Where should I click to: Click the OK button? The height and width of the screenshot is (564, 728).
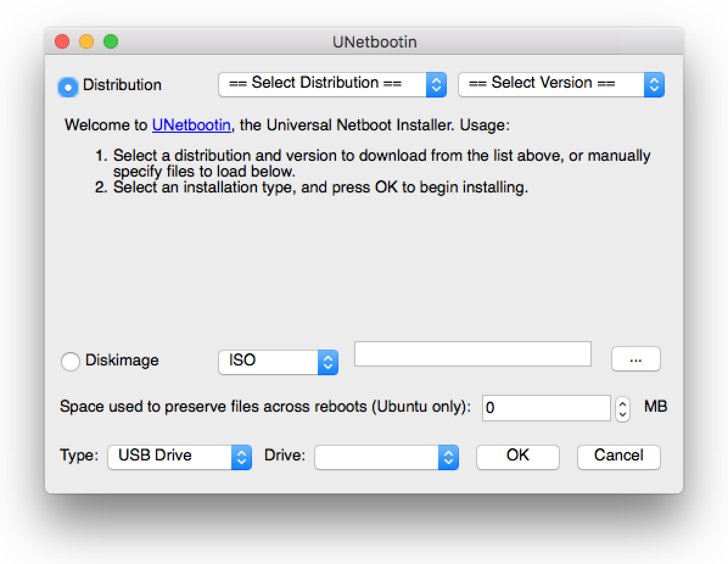[x=517, y=457]
